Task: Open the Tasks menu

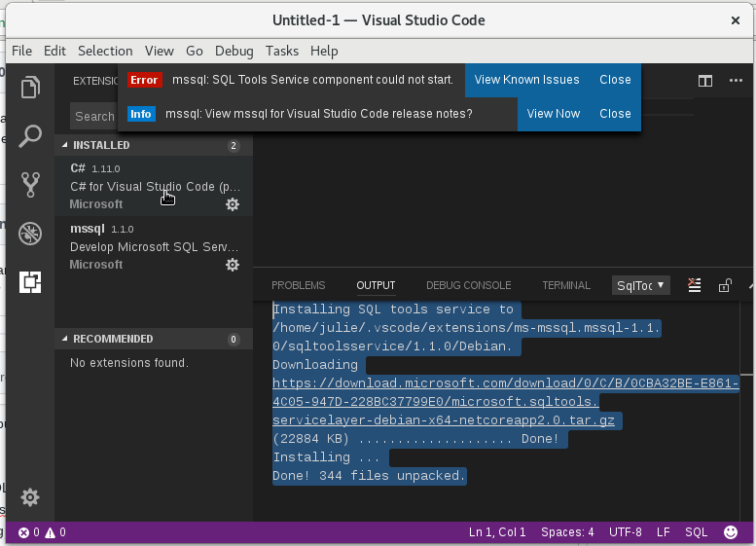Action: [x=282, y=51]
